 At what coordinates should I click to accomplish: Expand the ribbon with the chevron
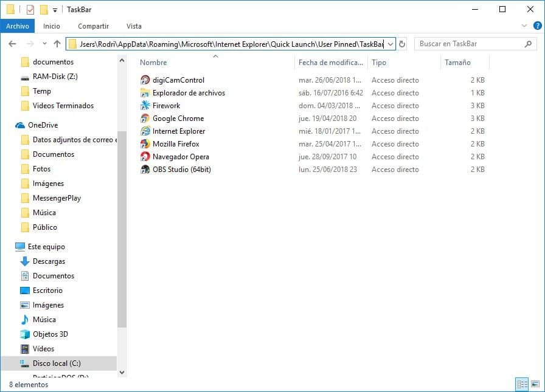pyautogui.click(x=525, y=26)
